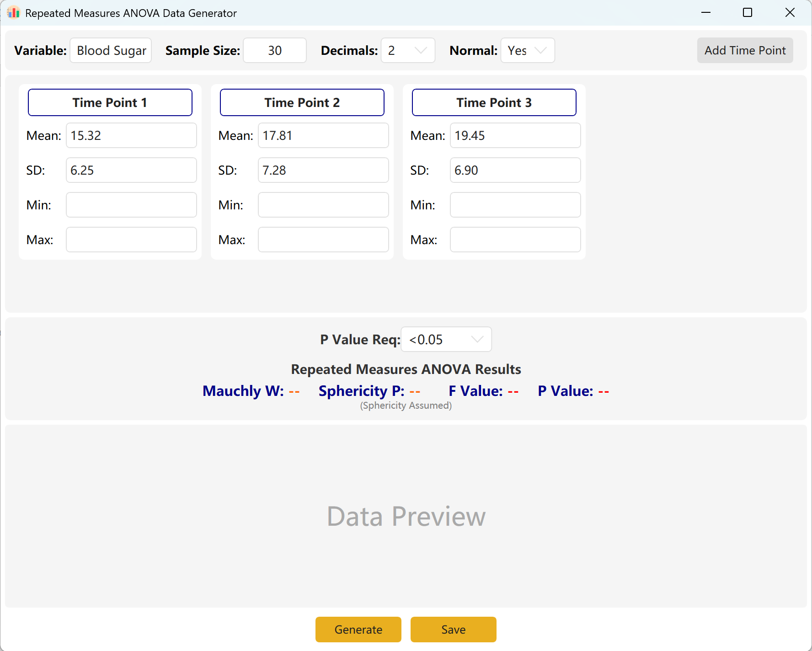Open the Normal distribution dropdown
This screenshot has height=651, width=812.
pos(528,50)
